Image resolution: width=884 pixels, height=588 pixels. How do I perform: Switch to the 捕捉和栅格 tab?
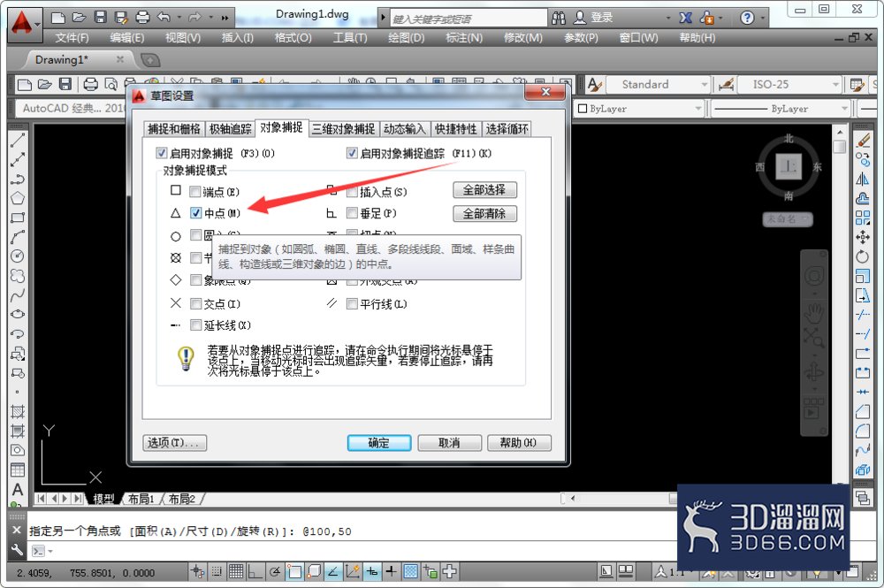[174, 129]
